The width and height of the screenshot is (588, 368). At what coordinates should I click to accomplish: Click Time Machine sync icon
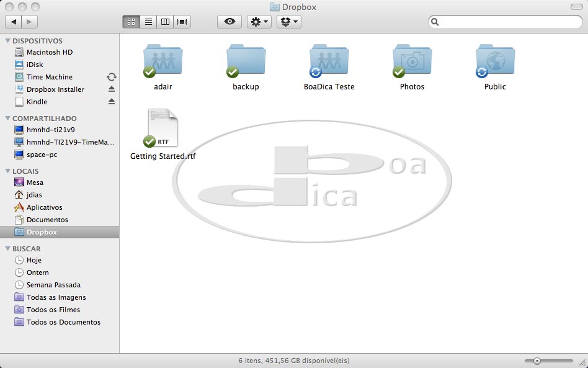point(112,77)
